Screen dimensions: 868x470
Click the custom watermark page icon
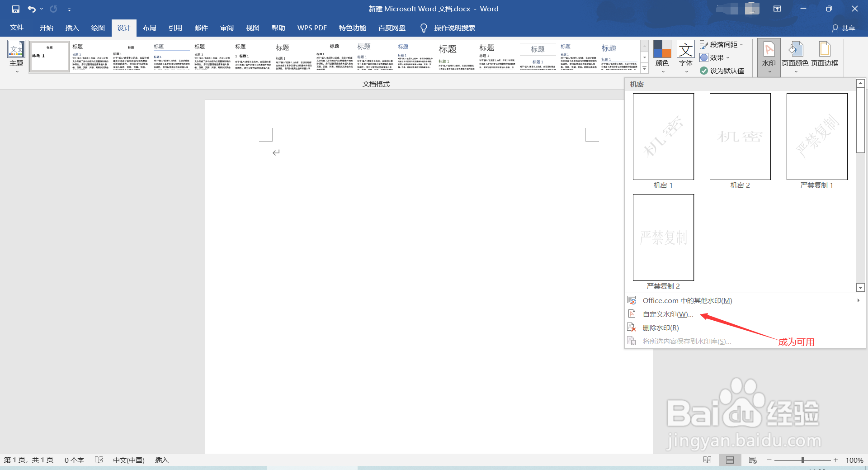[632, 314]
